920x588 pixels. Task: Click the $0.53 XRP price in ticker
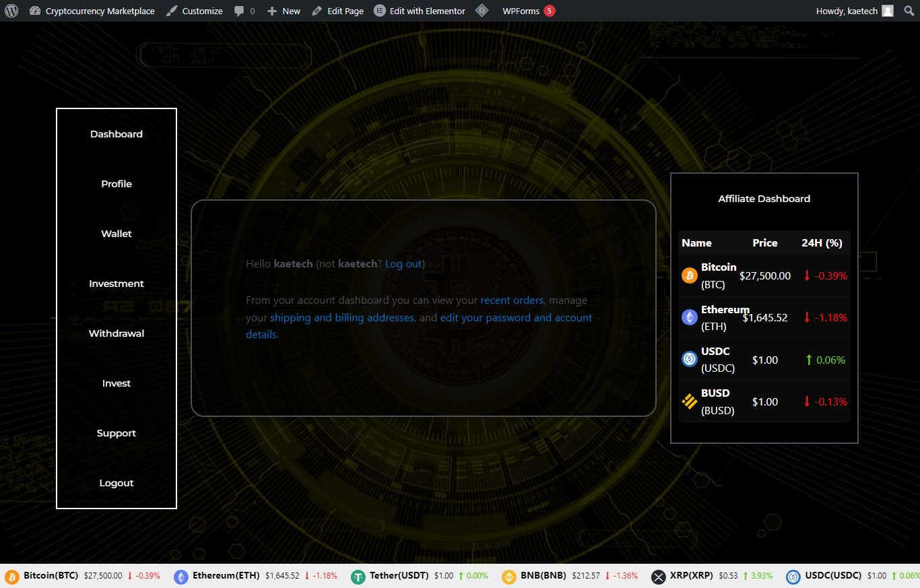(x=729, y=576)
